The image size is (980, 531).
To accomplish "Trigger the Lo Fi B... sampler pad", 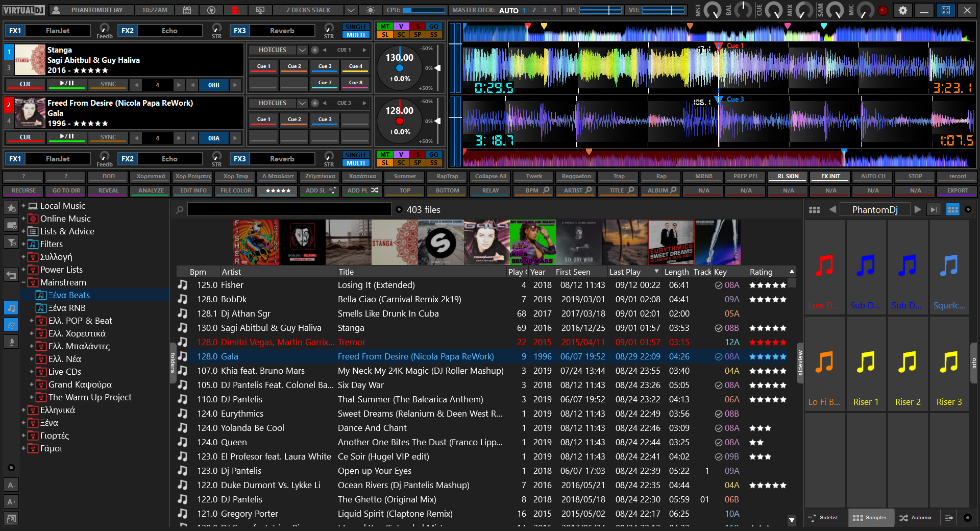I will (x=824, y=365).
